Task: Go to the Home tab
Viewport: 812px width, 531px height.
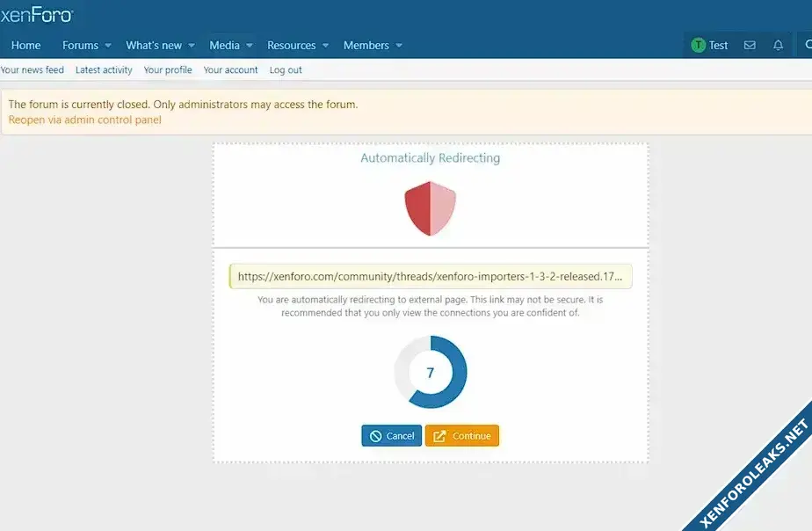Action: (26, 46)
